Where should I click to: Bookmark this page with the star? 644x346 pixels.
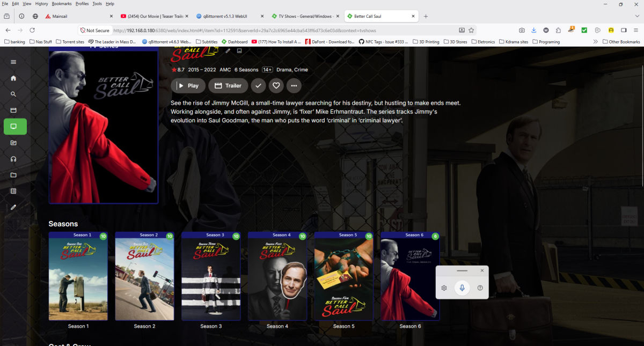[471, 30]
